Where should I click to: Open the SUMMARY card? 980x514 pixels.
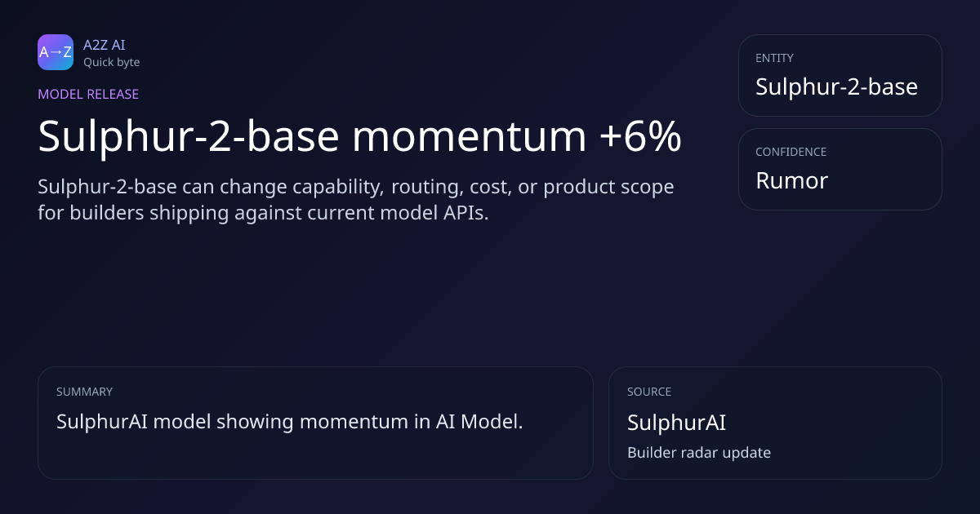coord(315,423)
